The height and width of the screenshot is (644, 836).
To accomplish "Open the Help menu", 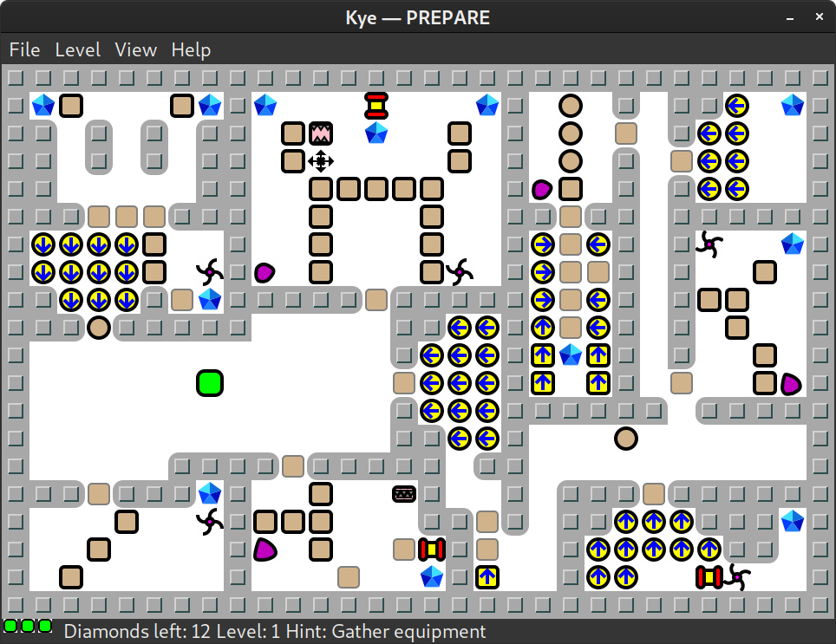I will [191, 50].
